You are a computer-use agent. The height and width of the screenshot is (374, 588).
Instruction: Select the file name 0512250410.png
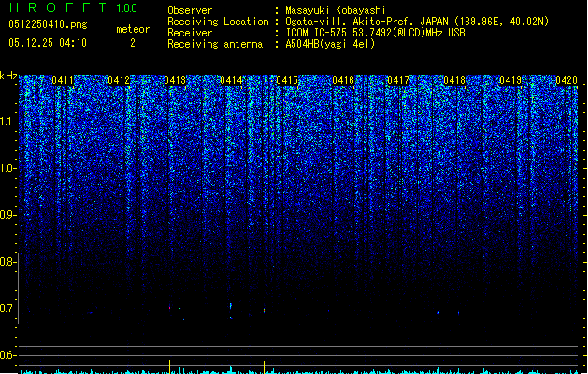(x=48, y=24)
